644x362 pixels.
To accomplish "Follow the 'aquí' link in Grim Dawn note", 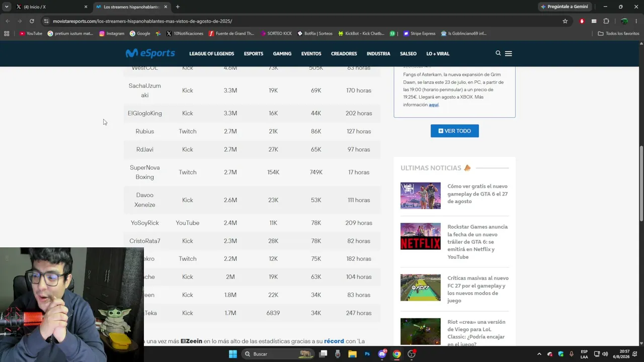I will point(434,105).
